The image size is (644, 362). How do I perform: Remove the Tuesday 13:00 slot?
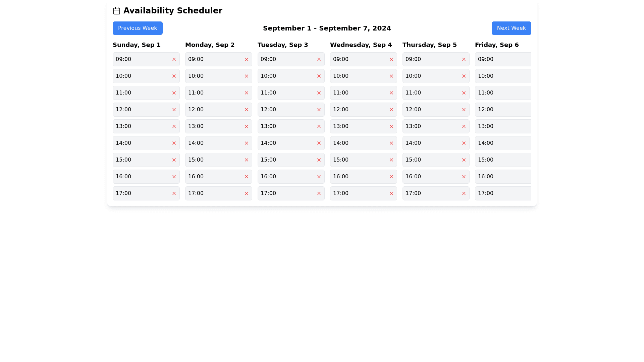pos(319,126)
